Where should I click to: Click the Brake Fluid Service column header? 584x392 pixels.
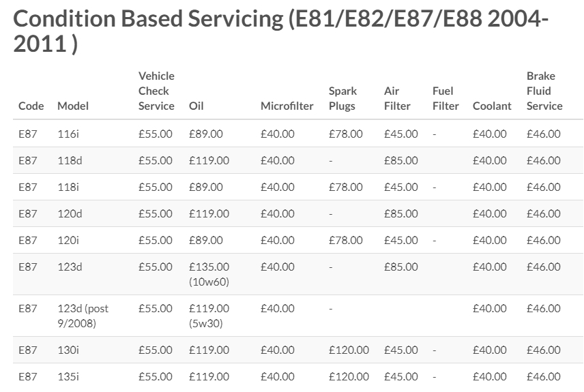click(544, 91)
